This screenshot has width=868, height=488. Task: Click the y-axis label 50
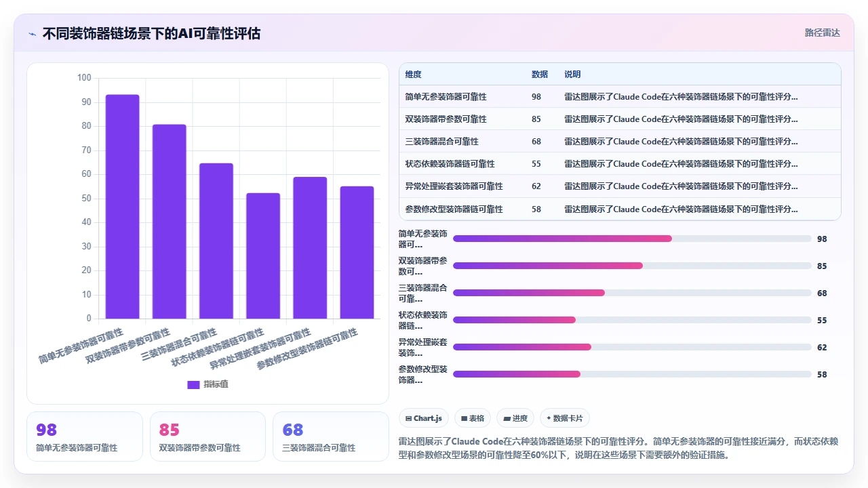coord(86,198)
